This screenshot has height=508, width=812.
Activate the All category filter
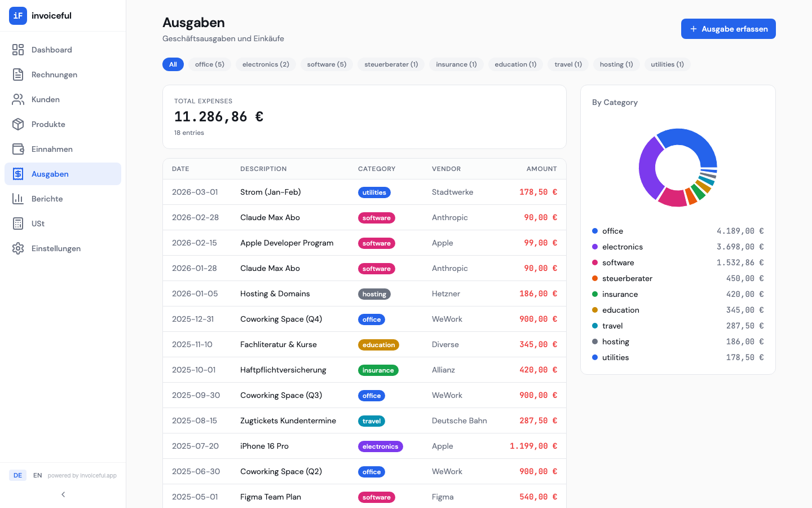pos(173,64)
